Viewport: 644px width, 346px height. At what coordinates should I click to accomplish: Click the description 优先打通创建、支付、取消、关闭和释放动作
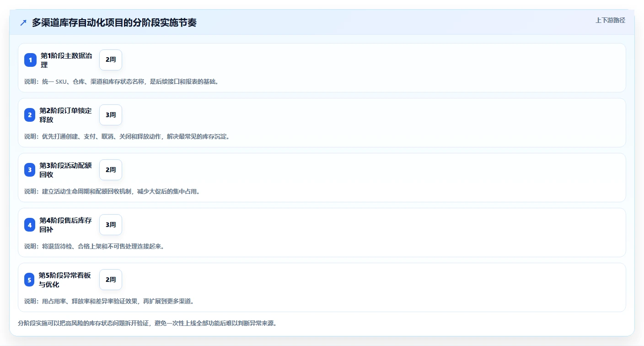[127, 136]
